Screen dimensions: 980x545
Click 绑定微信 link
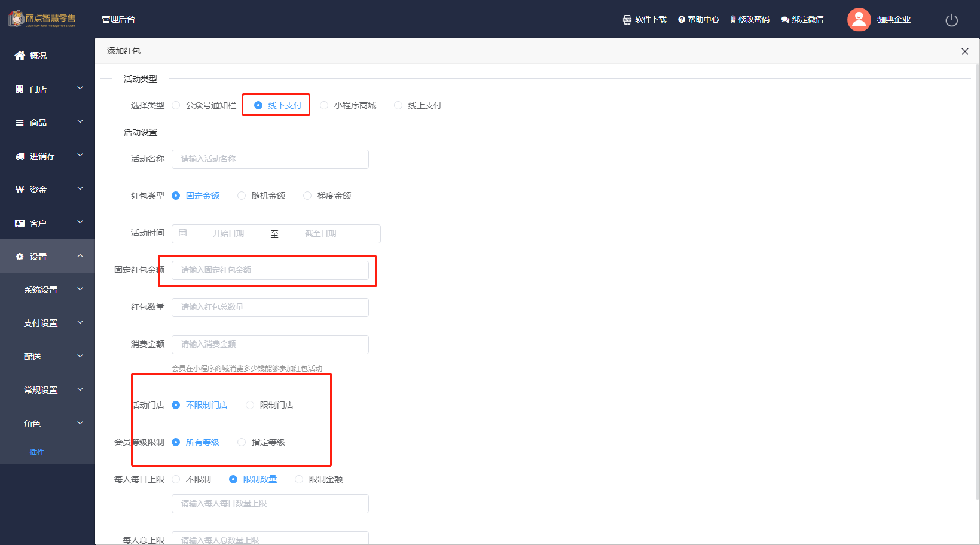[x=808, y=20]
